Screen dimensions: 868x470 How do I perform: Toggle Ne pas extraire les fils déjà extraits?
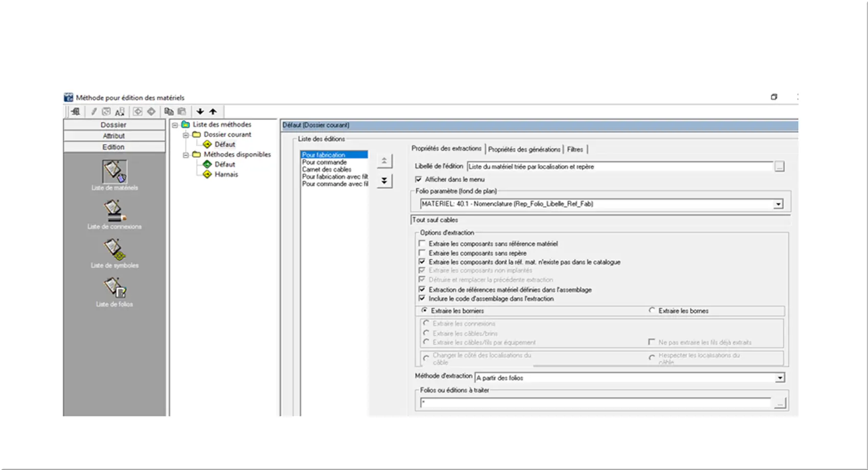click(x=652, y=342)
